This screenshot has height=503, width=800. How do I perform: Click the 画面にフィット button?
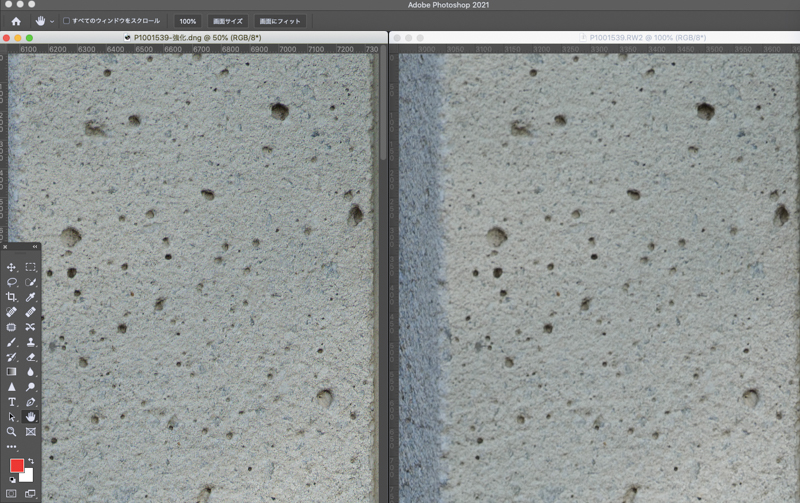pos(280,21)
